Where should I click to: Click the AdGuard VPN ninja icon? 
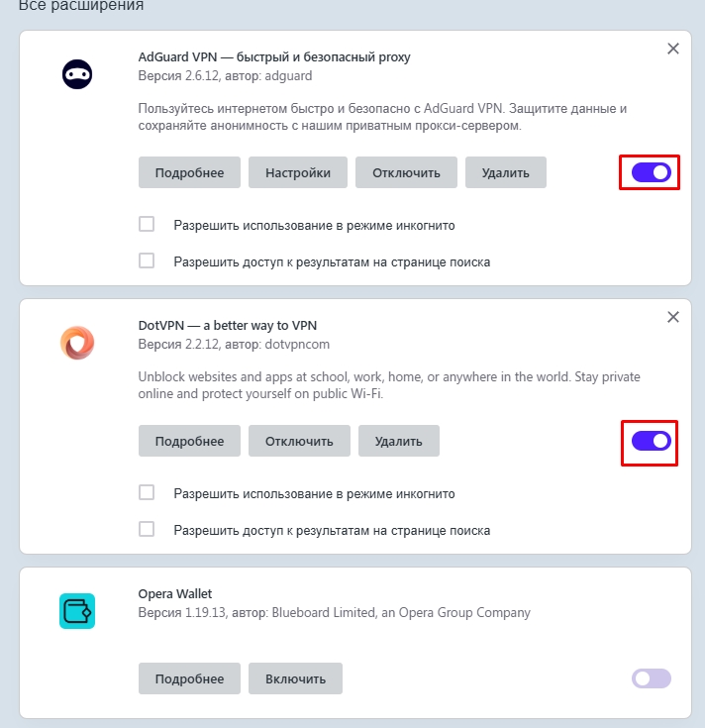tap(77, 74)
